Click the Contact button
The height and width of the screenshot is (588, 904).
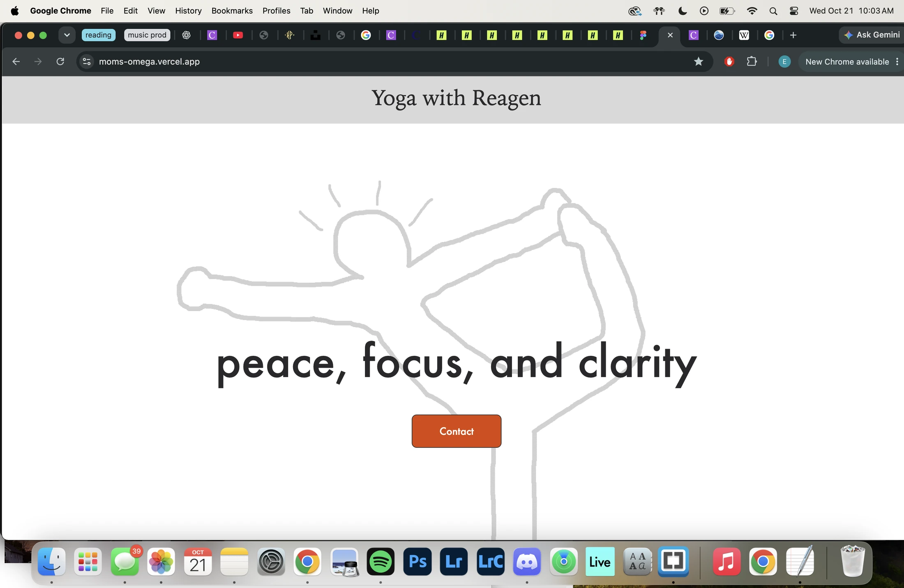(456, 431)
